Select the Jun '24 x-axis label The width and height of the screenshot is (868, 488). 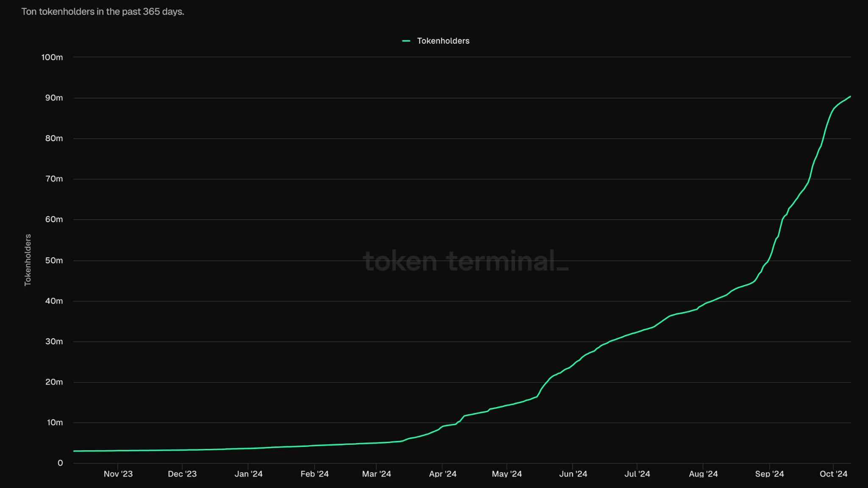573,474
